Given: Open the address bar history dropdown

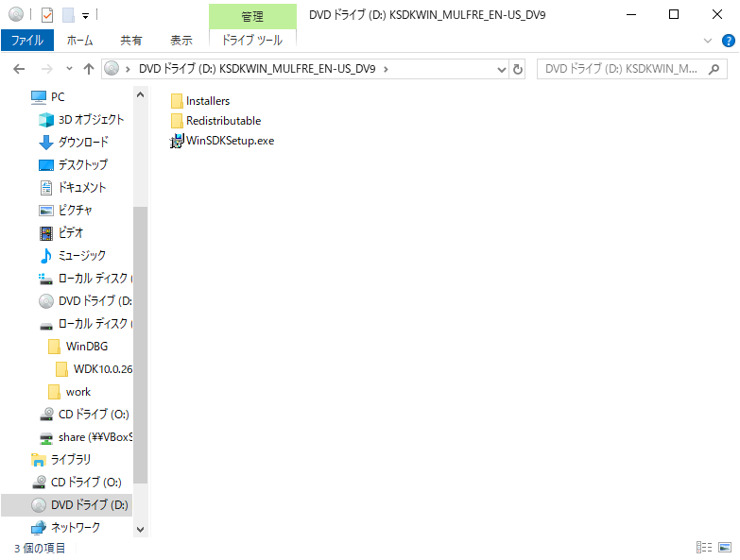Looking at the screenshot, I should point(501,70).
